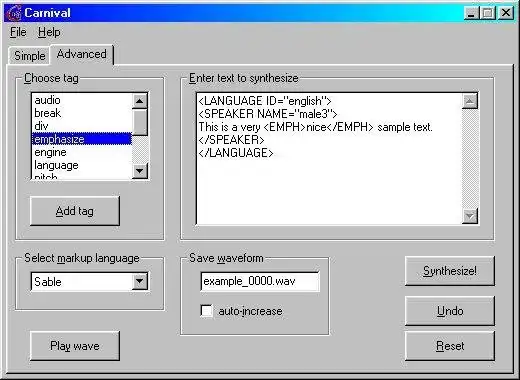The height and width of the screenshot is (380, 520).
Task: Open the Sable markup language dropdown
Action: pyautogui.click(x=140, y=282)
